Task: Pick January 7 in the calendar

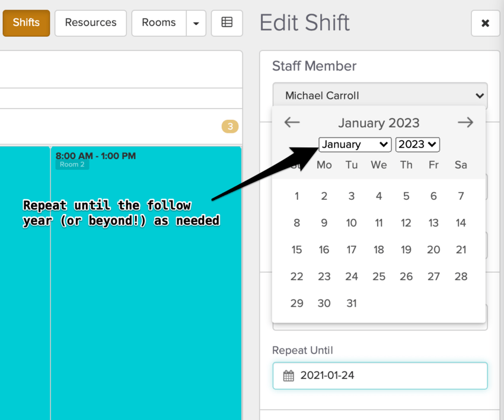Action: pos(461,196)
